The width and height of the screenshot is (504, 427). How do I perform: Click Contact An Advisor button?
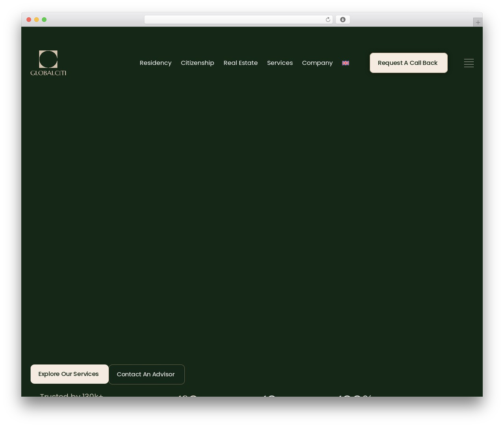[146, 374]
